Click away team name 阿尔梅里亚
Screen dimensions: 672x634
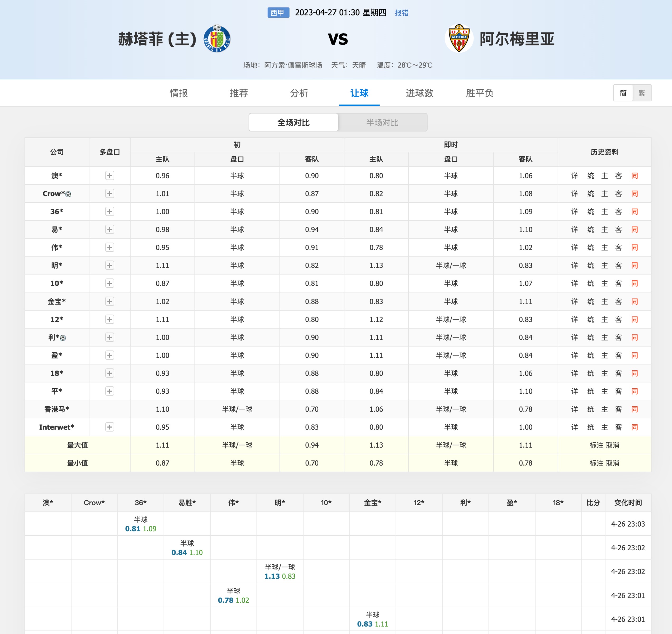point(517,39)
